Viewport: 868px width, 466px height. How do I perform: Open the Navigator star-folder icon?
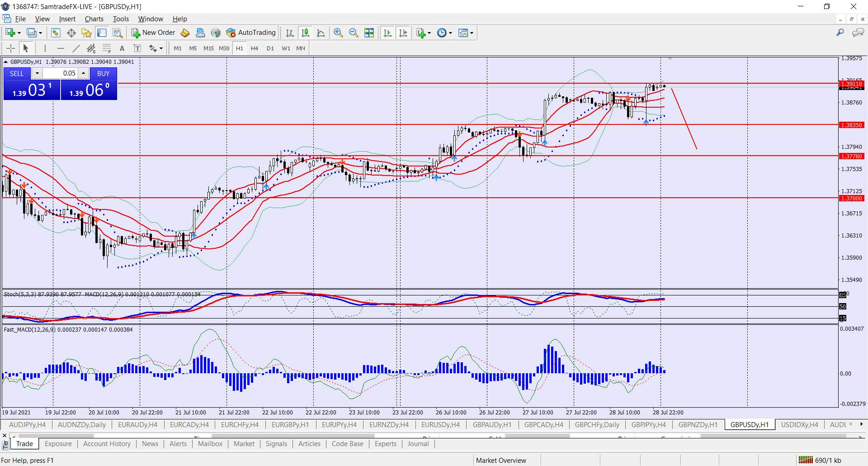pos(86,33)
